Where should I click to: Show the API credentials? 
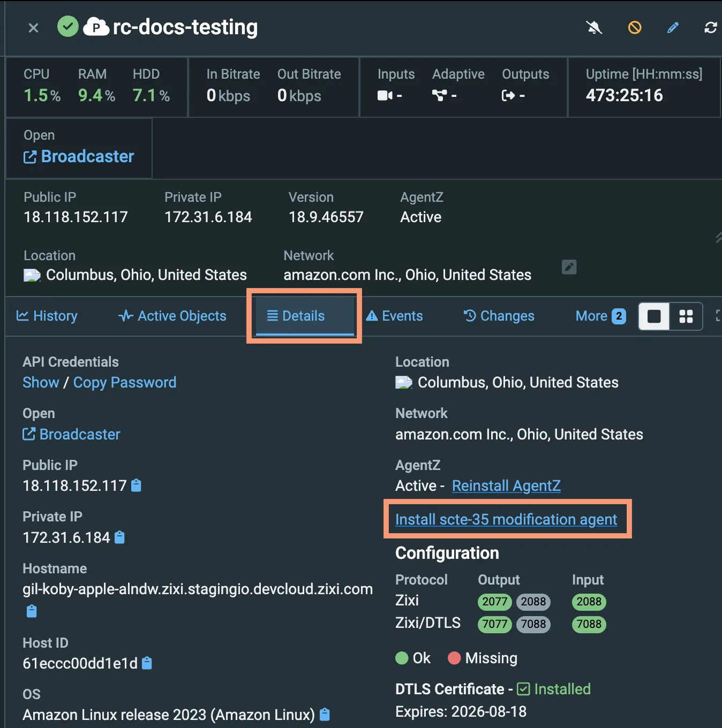click(41, 382)
